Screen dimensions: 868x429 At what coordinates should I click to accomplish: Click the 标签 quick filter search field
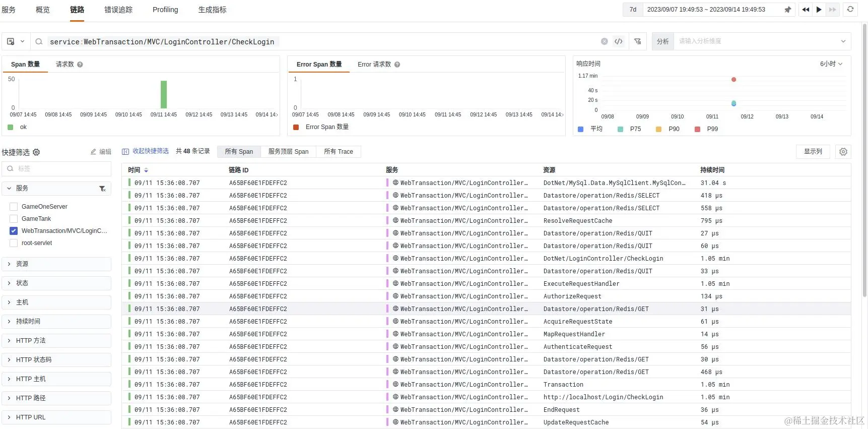pos(56,169)
